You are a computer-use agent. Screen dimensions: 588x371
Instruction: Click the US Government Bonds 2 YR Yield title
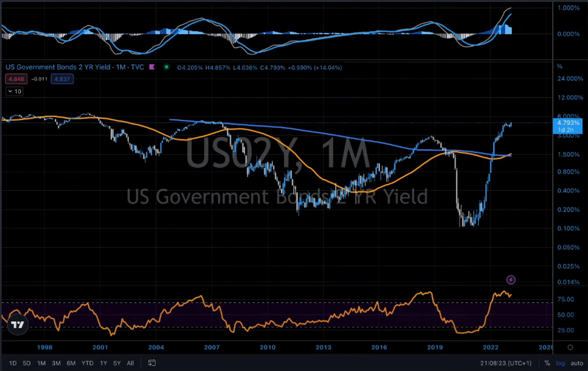pos(58,67)
